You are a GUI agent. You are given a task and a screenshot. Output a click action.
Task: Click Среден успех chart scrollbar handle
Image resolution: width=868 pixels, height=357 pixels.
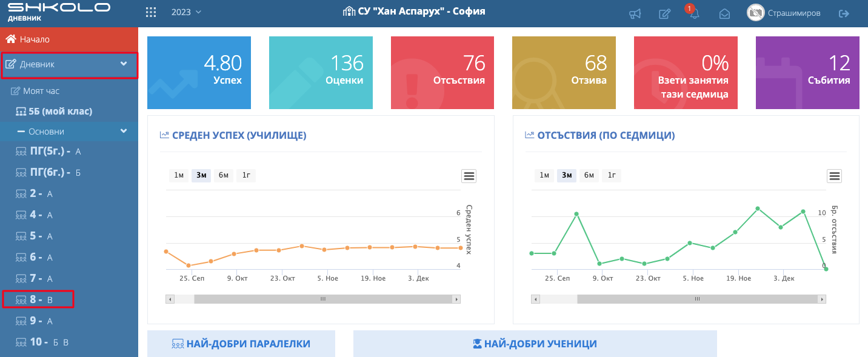pos(323,299)
